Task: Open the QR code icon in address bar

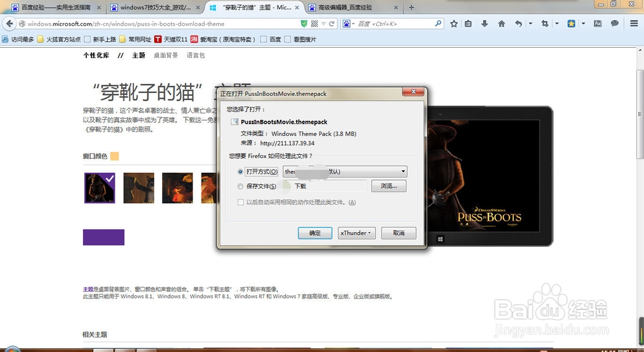Action: 314,24
